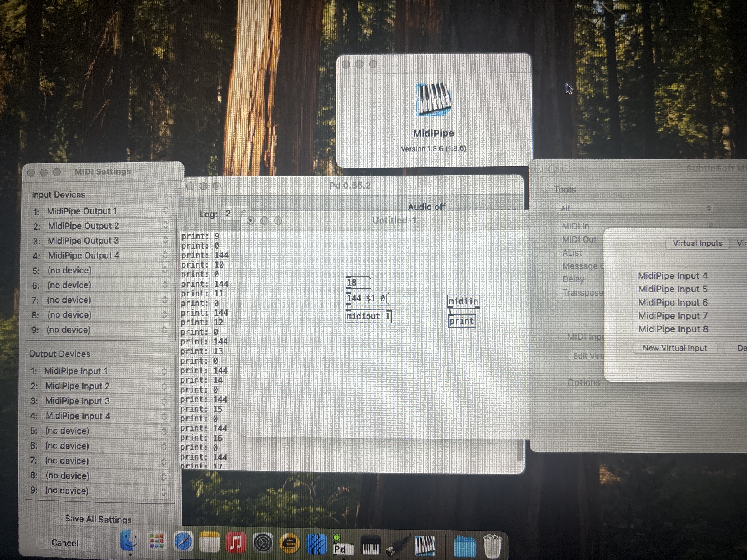Select the midiin object in Untitled-1

(x=463, y=301)
